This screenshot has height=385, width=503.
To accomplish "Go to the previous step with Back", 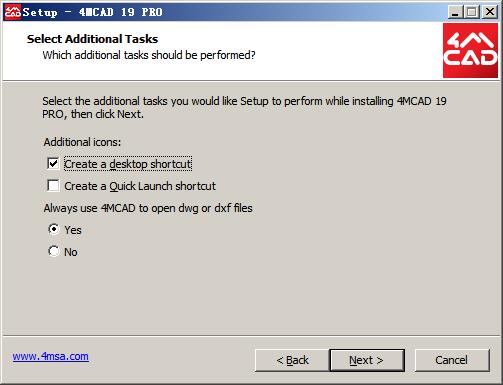I will pos(292,360).
